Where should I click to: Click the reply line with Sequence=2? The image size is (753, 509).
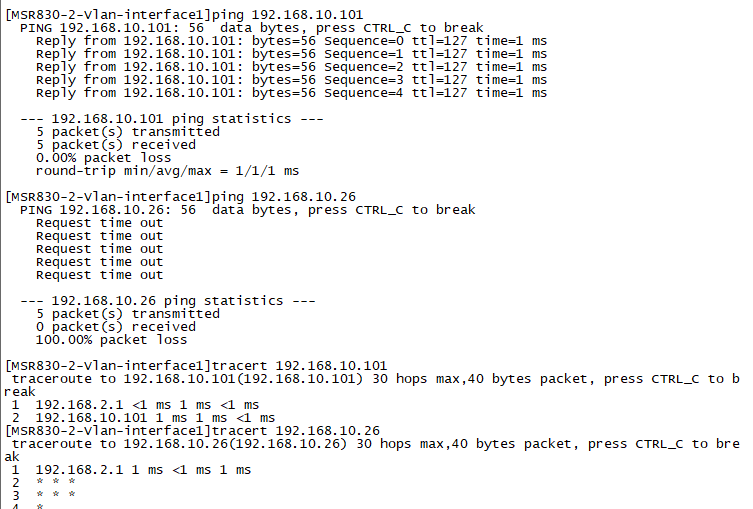[291, 66]
